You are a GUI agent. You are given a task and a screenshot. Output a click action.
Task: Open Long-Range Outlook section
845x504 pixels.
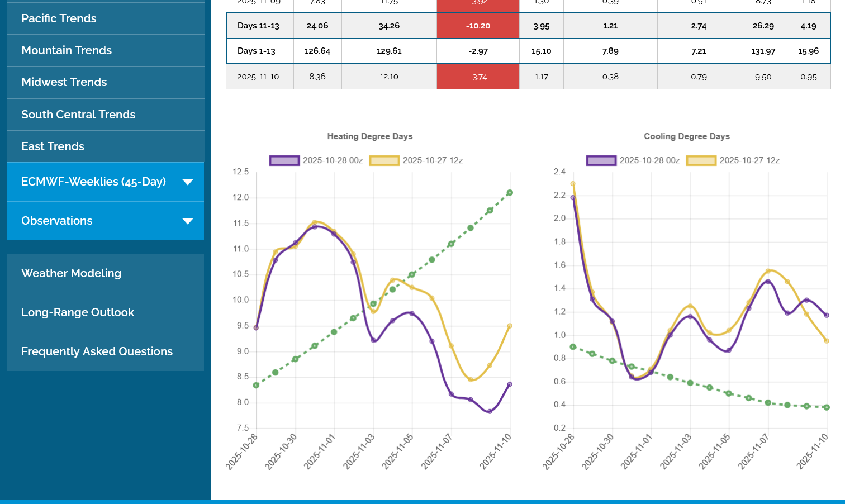tap(78, 312)
